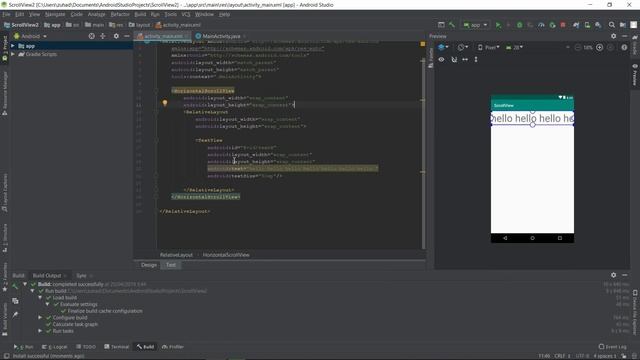This screenshot has width=640, height=360.
Task: Select the Text tab below the editor
Action: [x=171, y=265]
